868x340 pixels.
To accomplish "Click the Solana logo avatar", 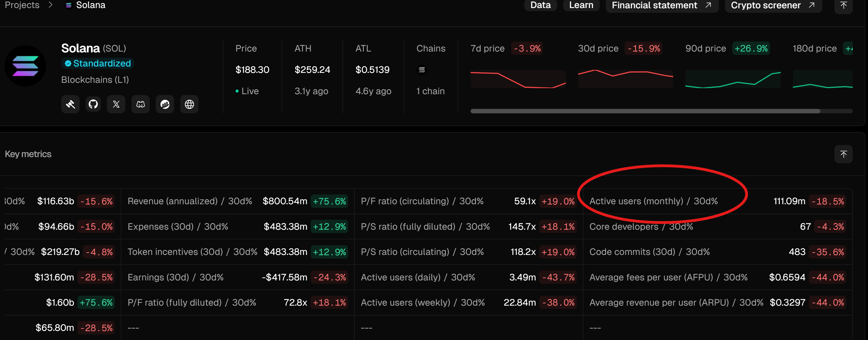I will point(25,66).
